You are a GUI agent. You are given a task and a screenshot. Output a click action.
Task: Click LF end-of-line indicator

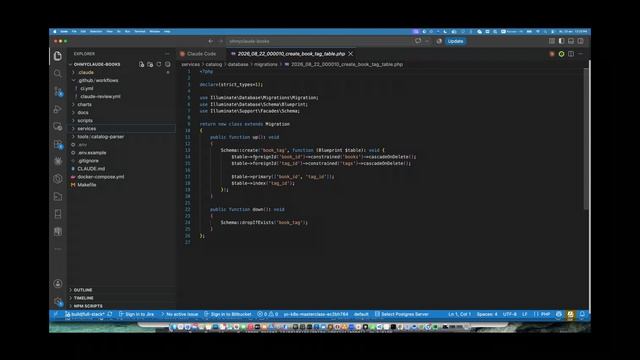tap(525, 314)
